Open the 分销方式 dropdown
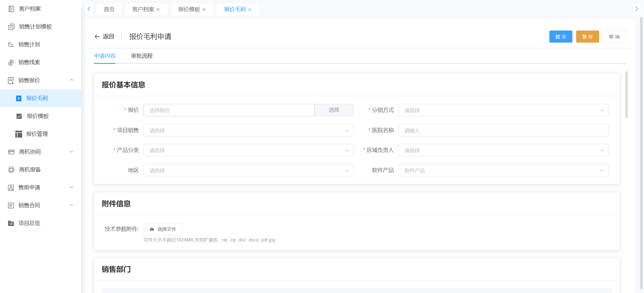The width and height of the screenshot is (644, 293). (x=503, y=110)
